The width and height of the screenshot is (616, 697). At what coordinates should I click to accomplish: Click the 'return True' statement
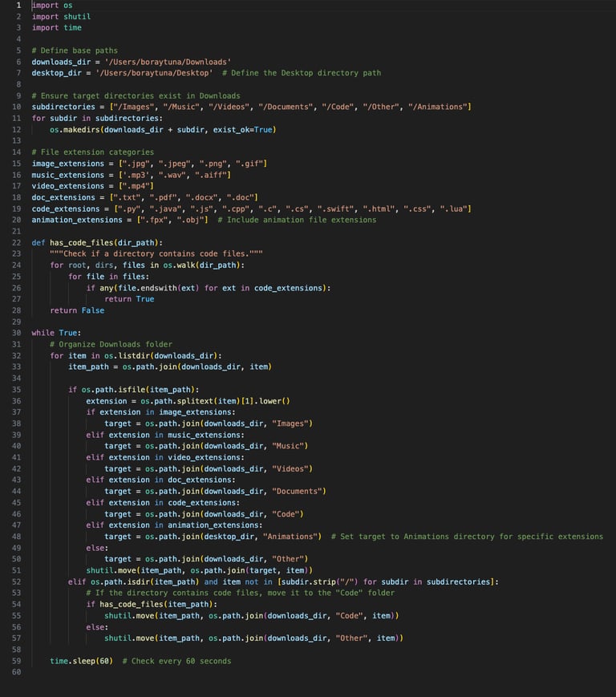point(129,299)
